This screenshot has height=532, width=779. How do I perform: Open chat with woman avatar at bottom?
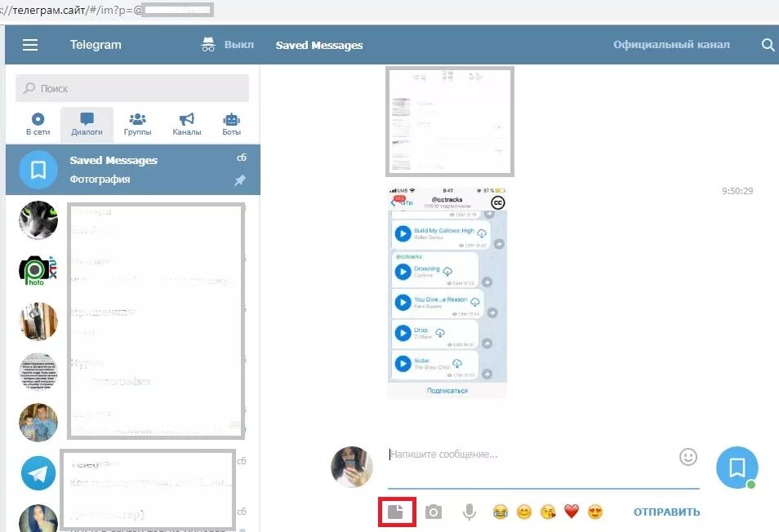pos(38,518)
